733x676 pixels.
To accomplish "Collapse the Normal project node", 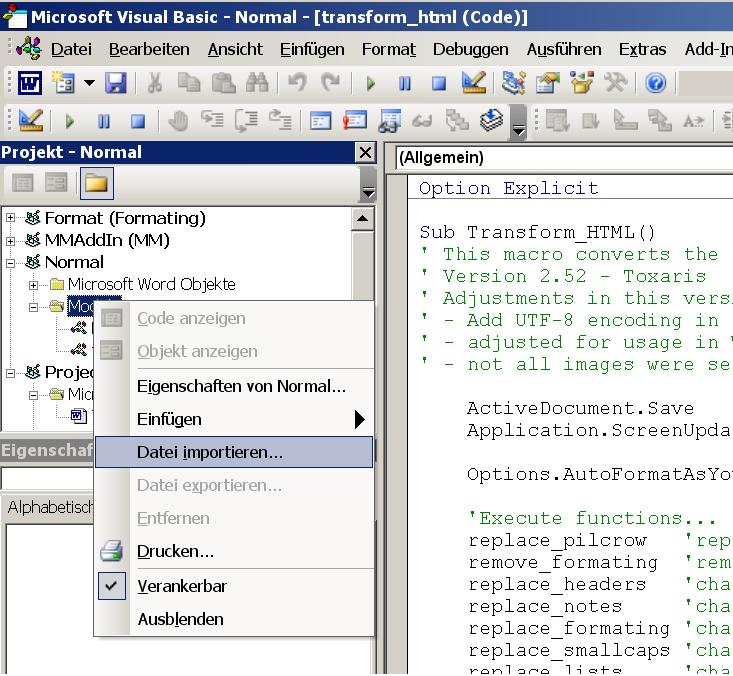I will click(x=10, y=263).
